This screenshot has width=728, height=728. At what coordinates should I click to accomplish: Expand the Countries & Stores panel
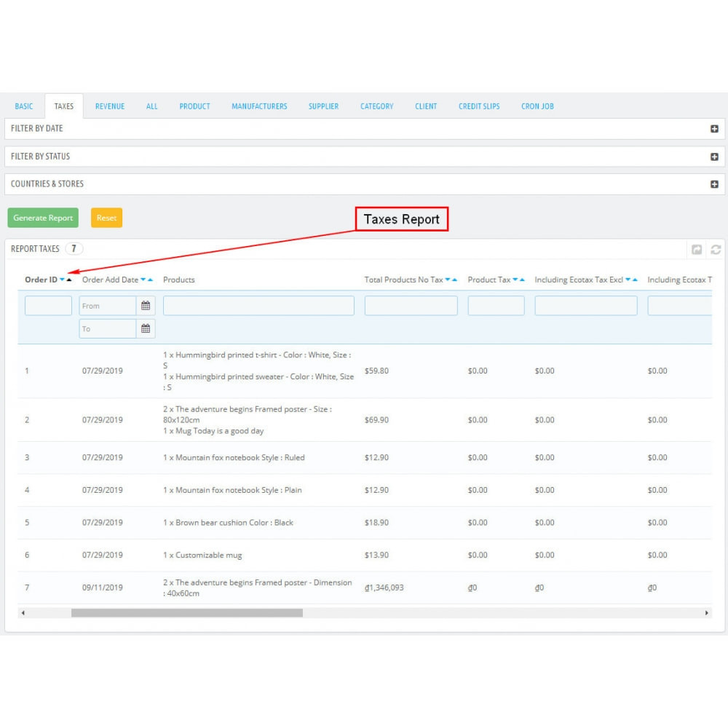pos(714,184)
